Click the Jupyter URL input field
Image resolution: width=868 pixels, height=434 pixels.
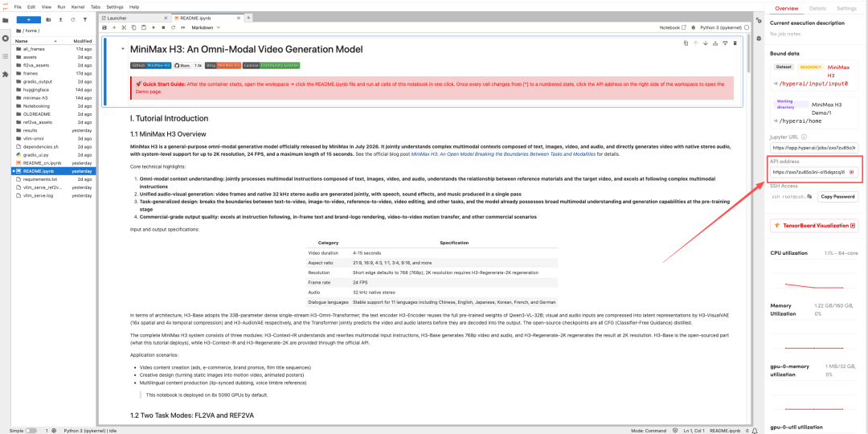[x=814, y=148]
